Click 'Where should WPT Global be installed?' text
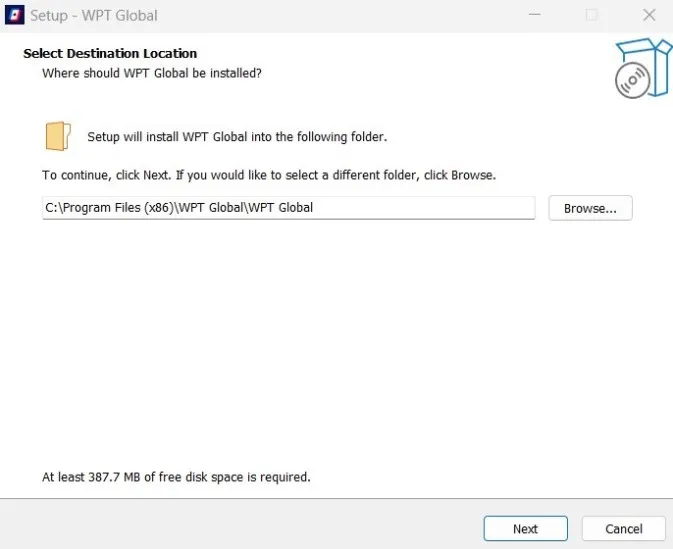 pyautogui.click(x=152, y=73)
